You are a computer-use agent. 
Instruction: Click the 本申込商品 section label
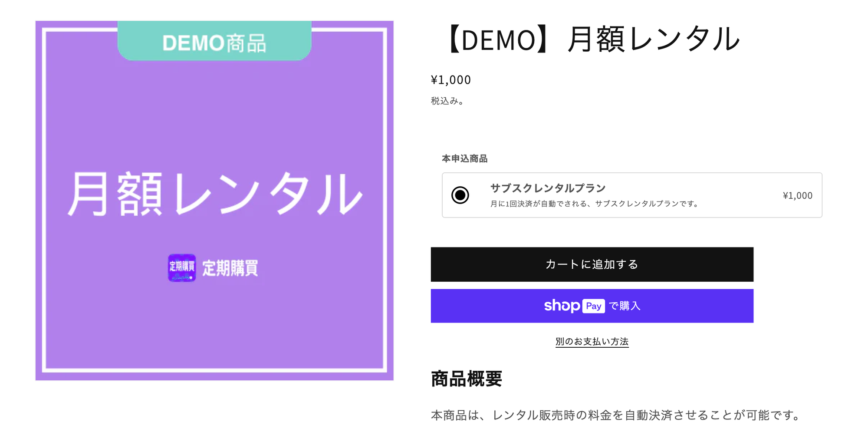(464, 159)
